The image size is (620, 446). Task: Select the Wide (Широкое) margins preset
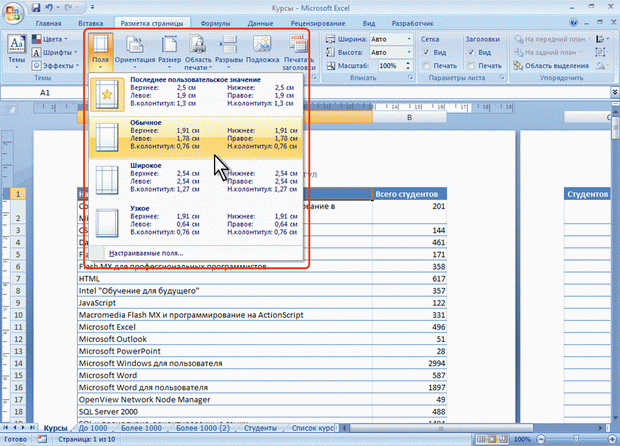click(196, 180)
